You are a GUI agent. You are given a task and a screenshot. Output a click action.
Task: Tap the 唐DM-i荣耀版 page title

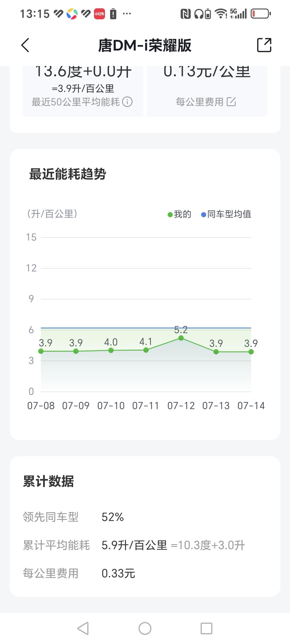[145, 45]
